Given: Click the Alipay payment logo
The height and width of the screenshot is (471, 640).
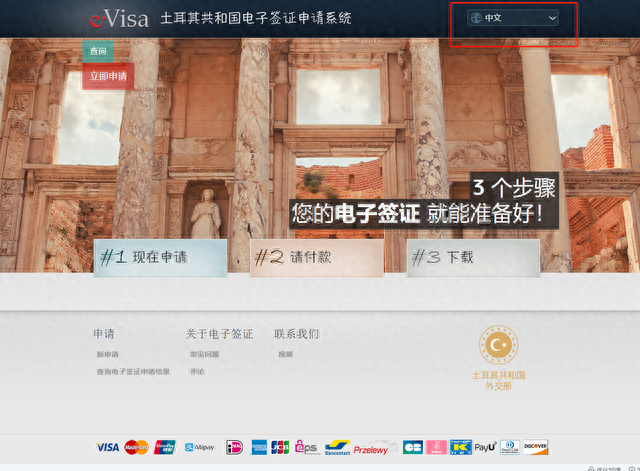Looking at the screenshot, I should coord(200,447).
